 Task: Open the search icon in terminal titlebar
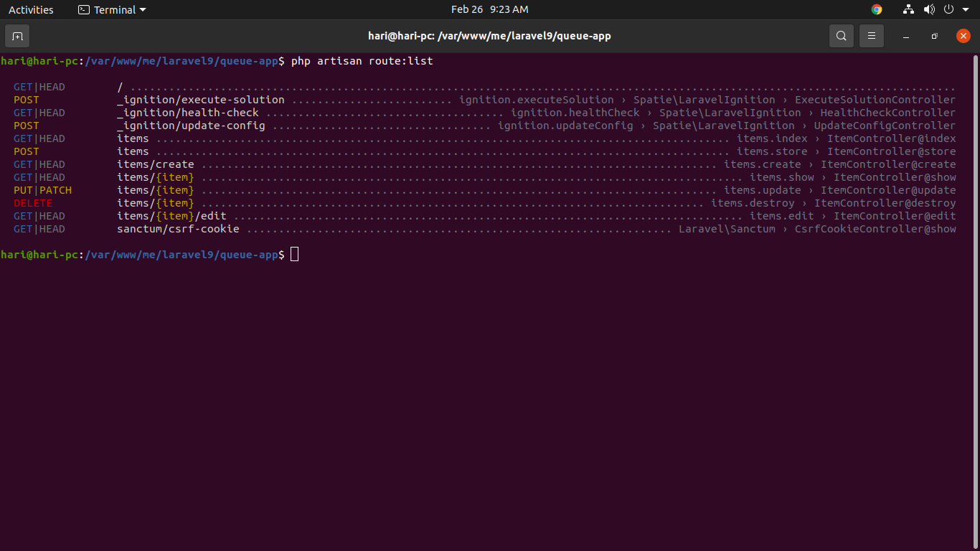841,35
